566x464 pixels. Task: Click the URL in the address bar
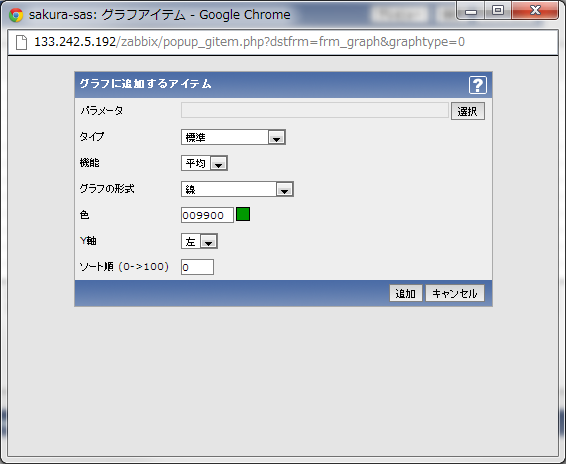249,42
